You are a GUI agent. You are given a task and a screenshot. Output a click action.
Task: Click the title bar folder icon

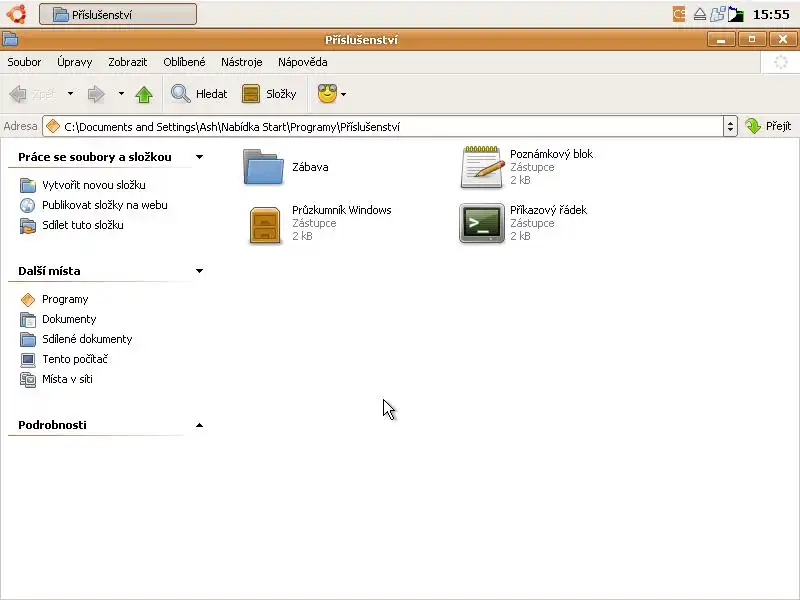click(10, 39)
